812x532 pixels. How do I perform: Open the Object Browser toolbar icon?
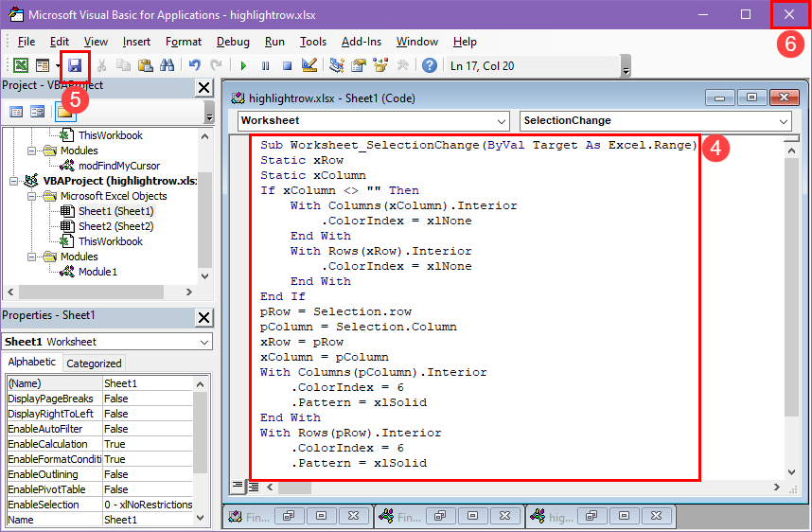[380, 65]
